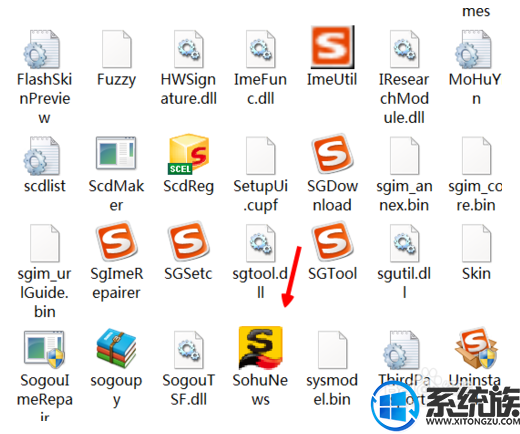Select the Skin blank file icon
Screen dimensions: 520x434
[x=477, y=243]
